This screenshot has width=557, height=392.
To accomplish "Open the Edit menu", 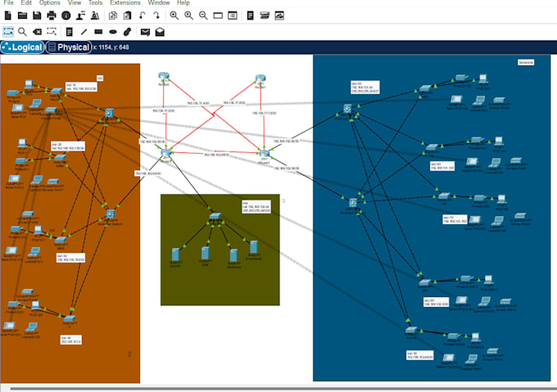I will 26,2.
